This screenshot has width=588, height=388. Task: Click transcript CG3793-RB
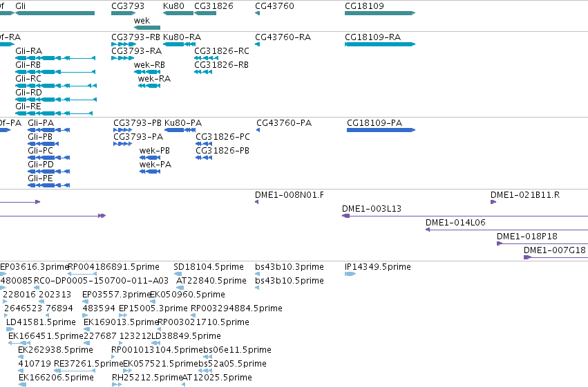click(124, 44)
